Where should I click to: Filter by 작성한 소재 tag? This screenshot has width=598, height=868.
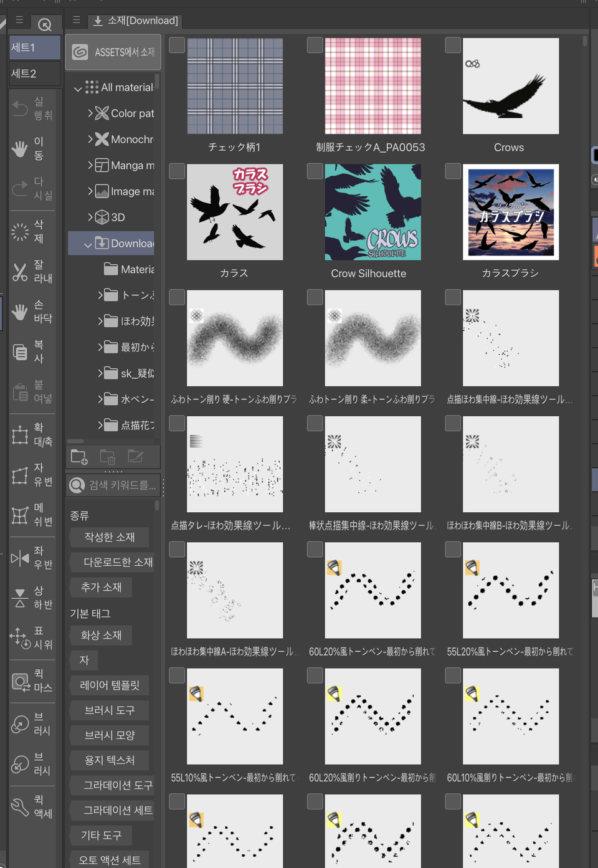click(110, 537)
